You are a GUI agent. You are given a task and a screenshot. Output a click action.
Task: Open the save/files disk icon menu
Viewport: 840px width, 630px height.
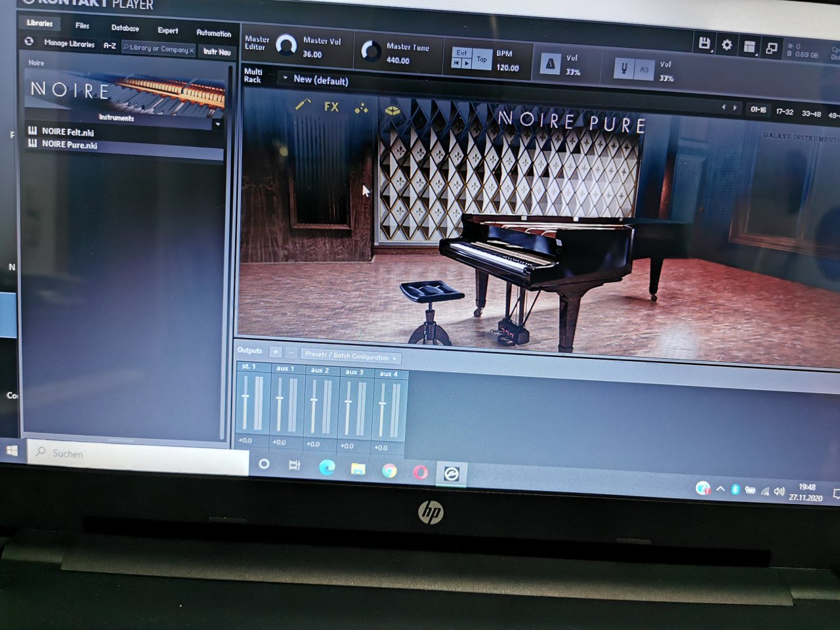point(704,43)
